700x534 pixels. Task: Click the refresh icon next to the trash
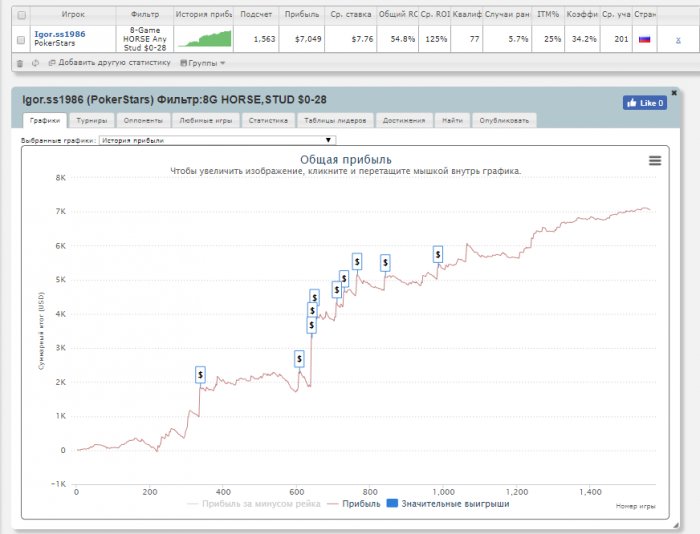(36, 63)
